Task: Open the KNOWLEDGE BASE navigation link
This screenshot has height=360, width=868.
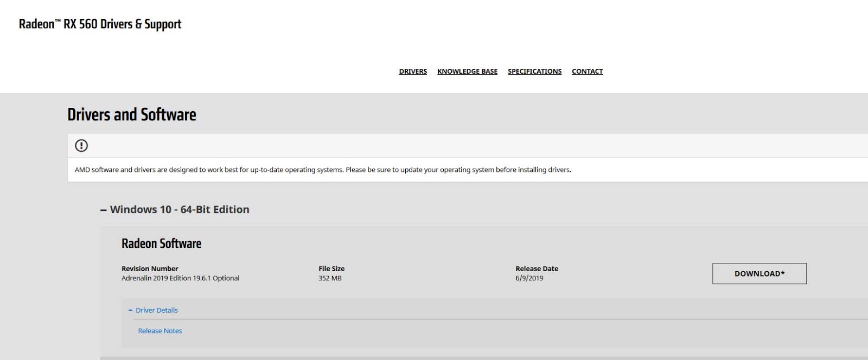Action: pos(467,71)
